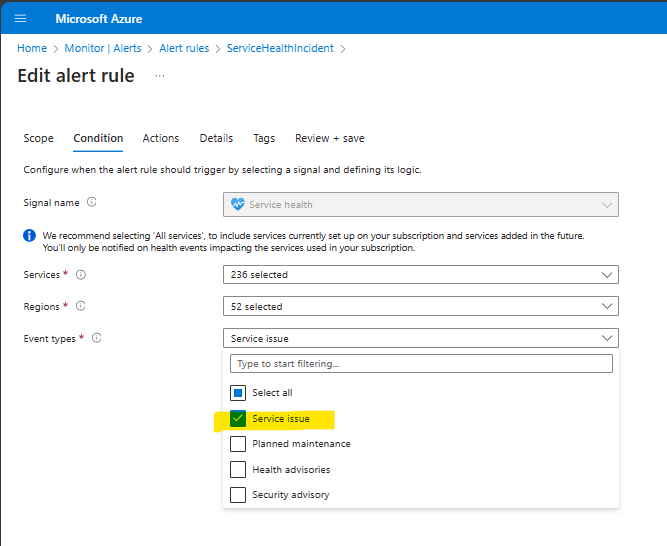
Task: Click the Health advisories option label
Action: pyautogui.click(x=291, y=469)
